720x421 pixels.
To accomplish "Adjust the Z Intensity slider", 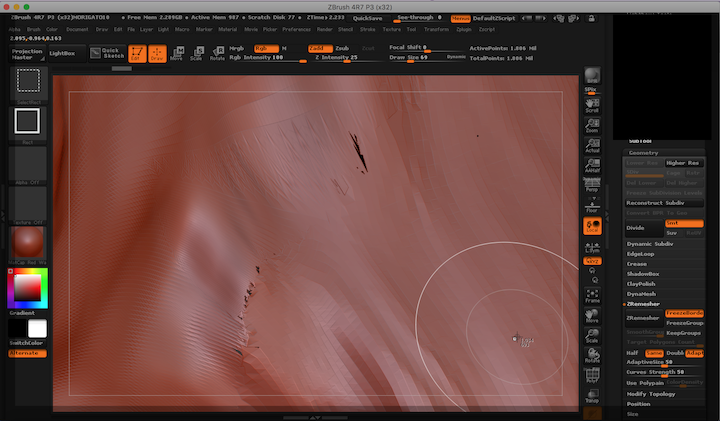I will click(x=348, y=58).
